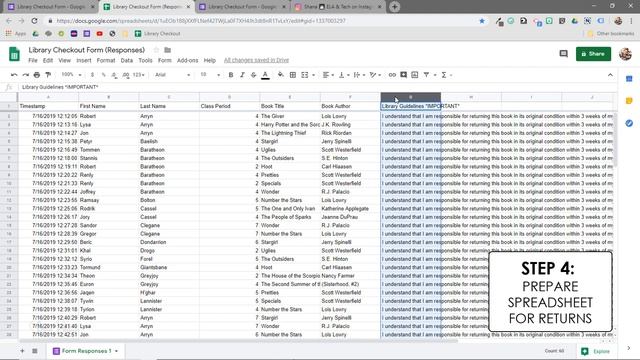The image size is (640, 360).
Task: Open Tasks in the side panel
Action: [x=629, y=123]
